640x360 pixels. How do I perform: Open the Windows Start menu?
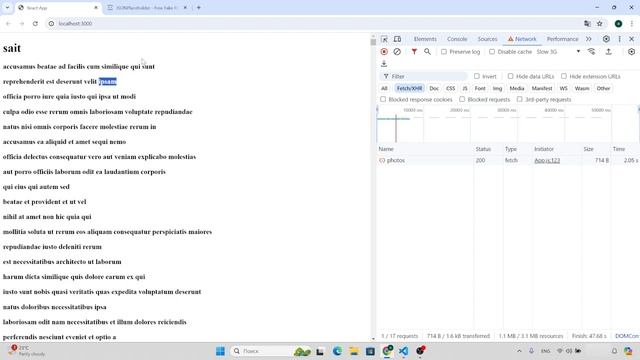tap(220, 351)
